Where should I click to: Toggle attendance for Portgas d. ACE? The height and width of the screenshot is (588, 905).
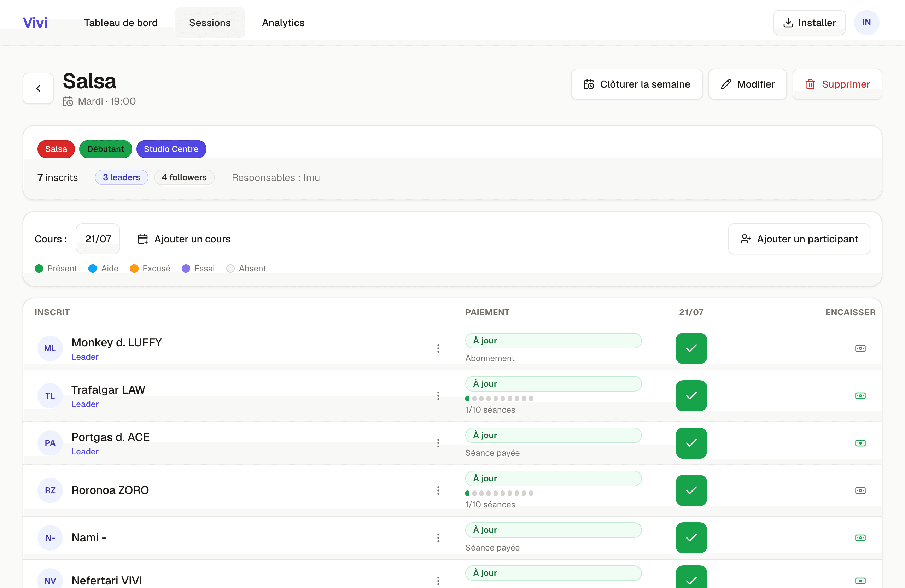click(691, 443)
